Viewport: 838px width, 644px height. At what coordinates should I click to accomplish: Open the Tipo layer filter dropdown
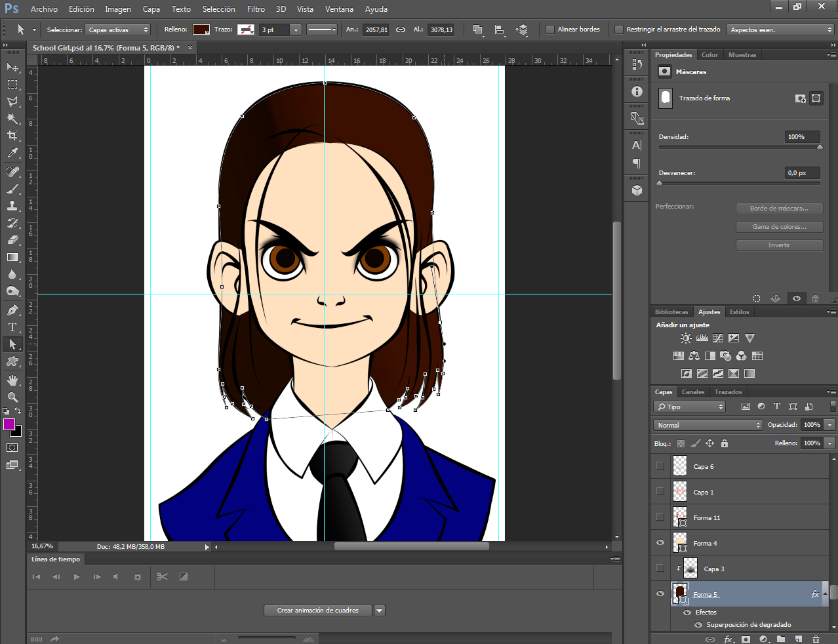(x=690, y=407)
